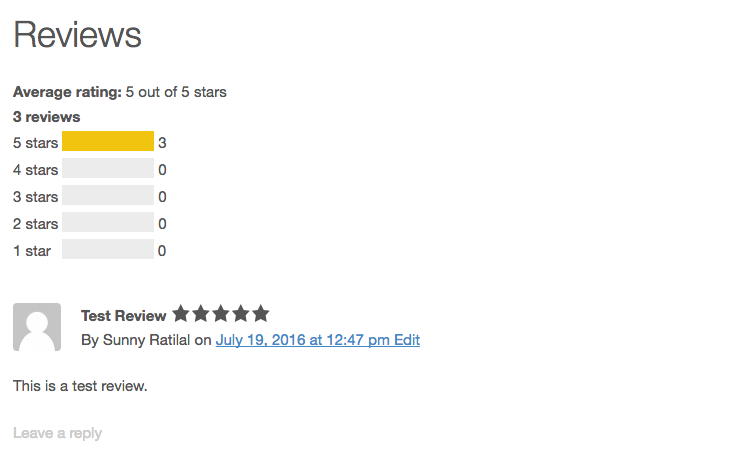
Task: Click the Test Review title text
Action: coord(124,316)
